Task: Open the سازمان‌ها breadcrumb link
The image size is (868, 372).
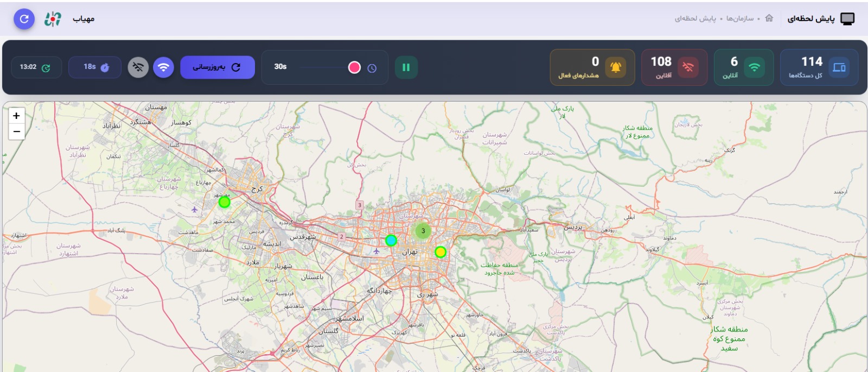Action: (740, 18)
